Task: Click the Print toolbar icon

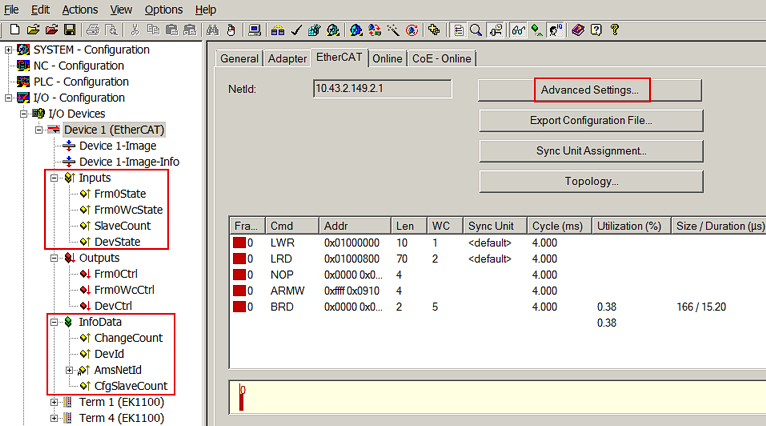Action: coord(93,30)
